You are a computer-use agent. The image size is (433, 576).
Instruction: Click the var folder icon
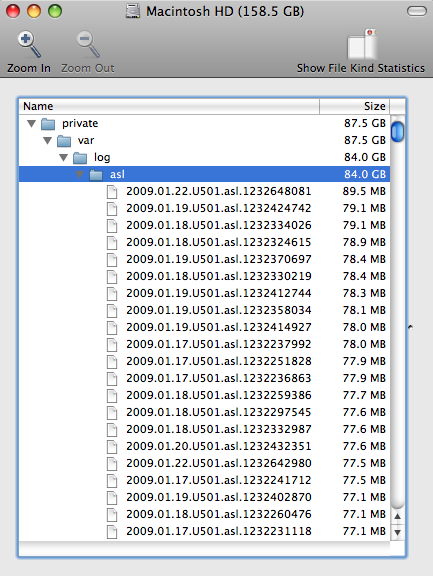tap(64, 141)
